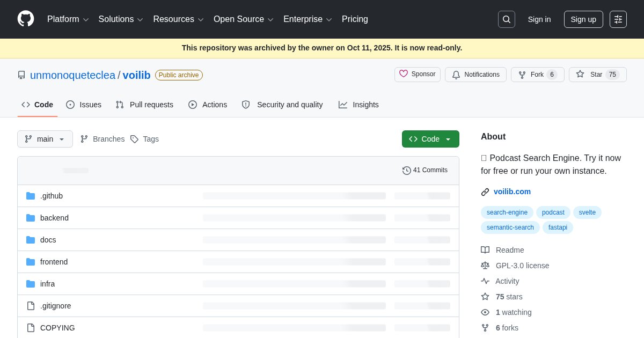Image resolution: width=644 pixels, height=338 pixels.
Task: Click the infra folder icon
Action: pyautogui.click(x=31, y=284)
